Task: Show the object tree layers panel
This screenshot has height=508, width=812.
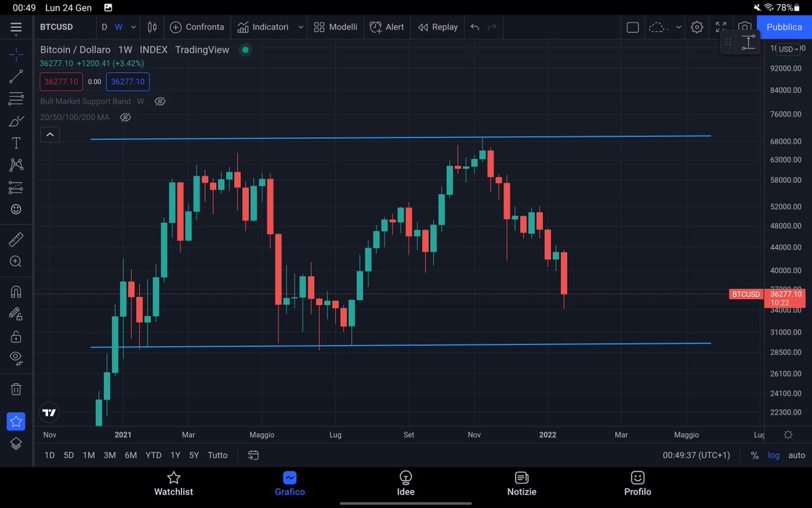Action: [16, 444]
